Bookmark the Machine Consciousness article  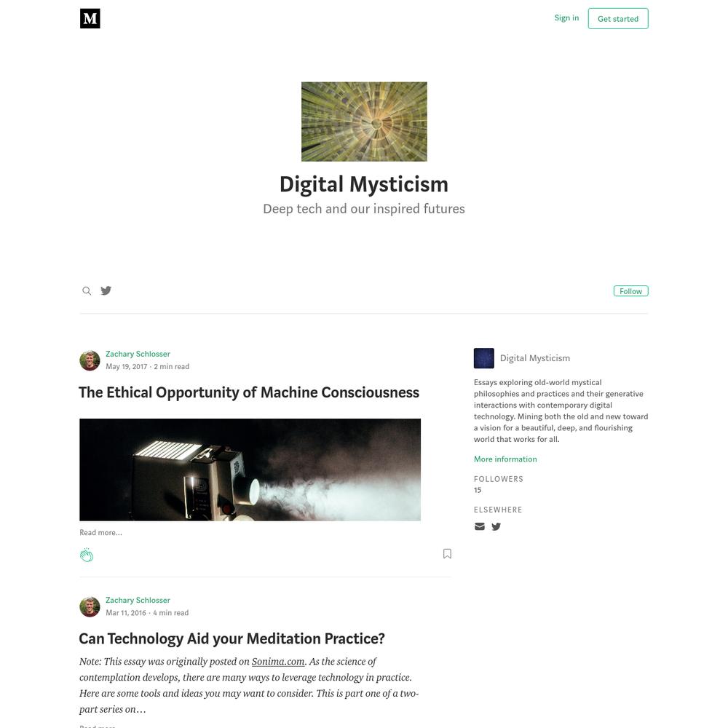click(447, 554)
